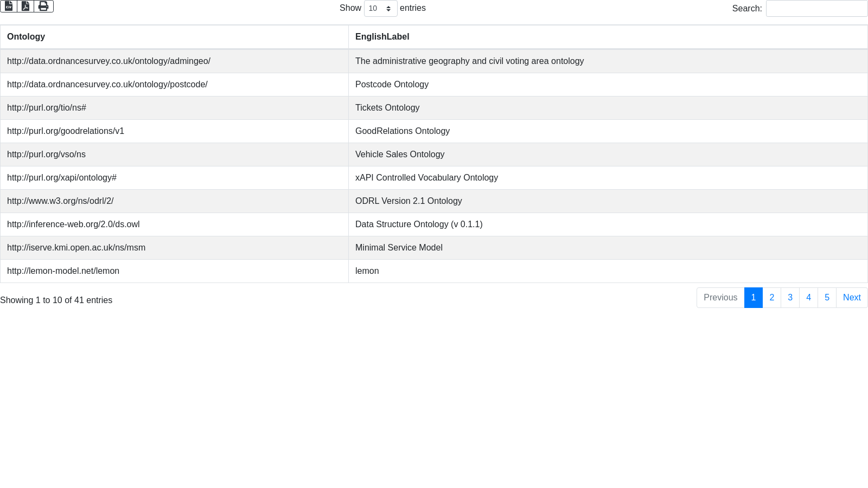Click the purl.org/vso/ns ontology cell
Viewport: 868px width, 488px height.
coord(46,155)
